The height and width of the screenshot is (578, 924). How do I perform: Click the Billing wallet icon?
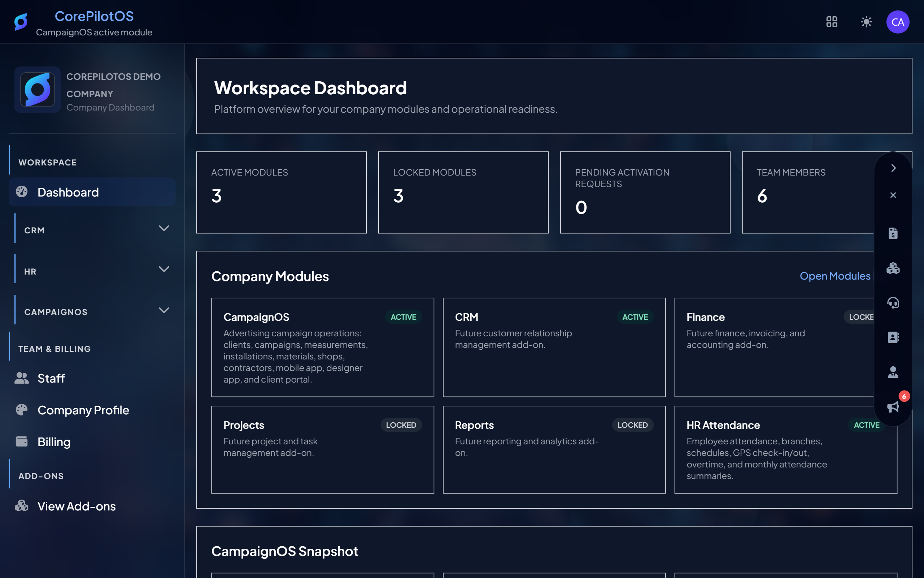[x=22, y=441]
